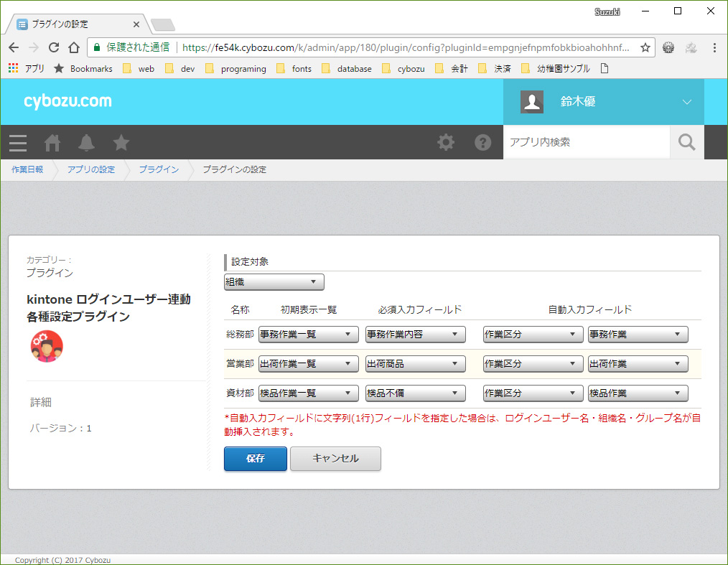728x565 pixels.
Task: Open the settings gear icon in kintone bar
Action: coord(446,142)
